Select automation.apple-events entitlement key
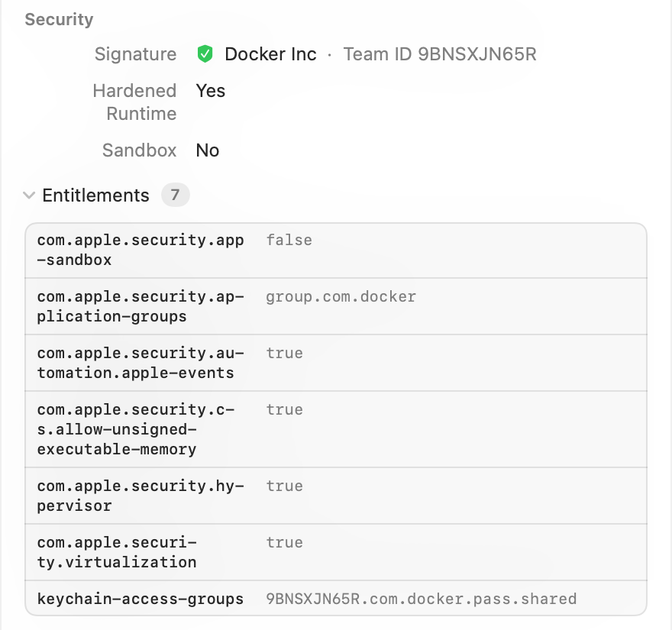Screen dimensions: 672x630 click(x=141, y=363)
